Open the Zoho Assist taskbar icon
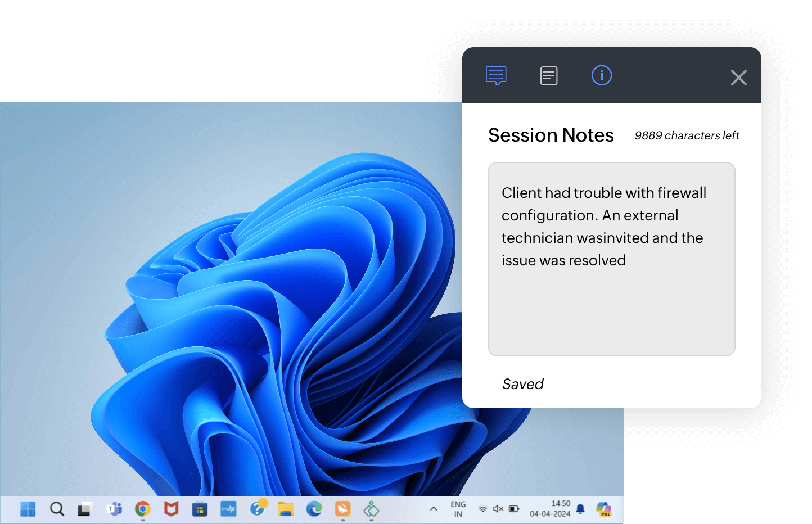812x524 pixels. pyautogui.click(x=342, y=509)
